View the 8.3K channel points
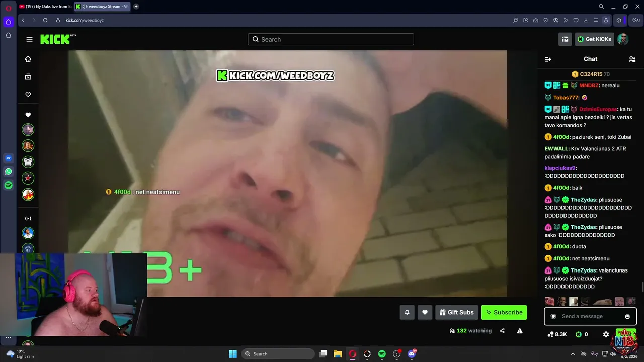The width and height of the screenshot is (644, 362). point(557,334)
